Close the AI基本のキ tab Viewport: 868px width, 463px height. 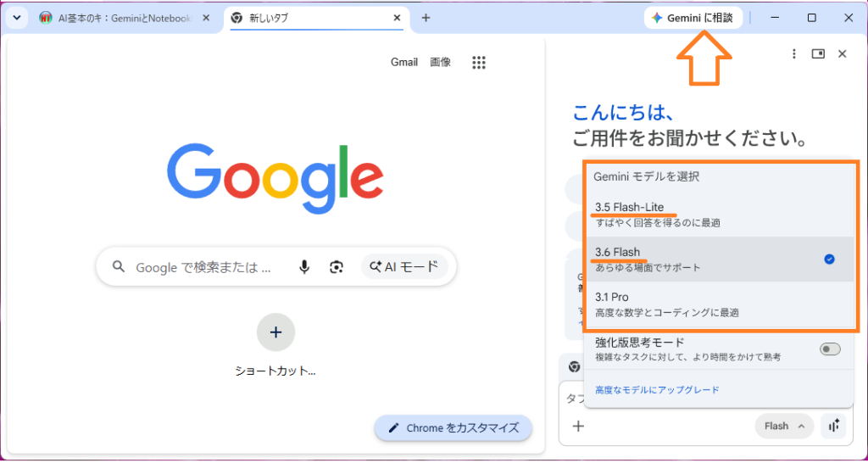point(206,18)
